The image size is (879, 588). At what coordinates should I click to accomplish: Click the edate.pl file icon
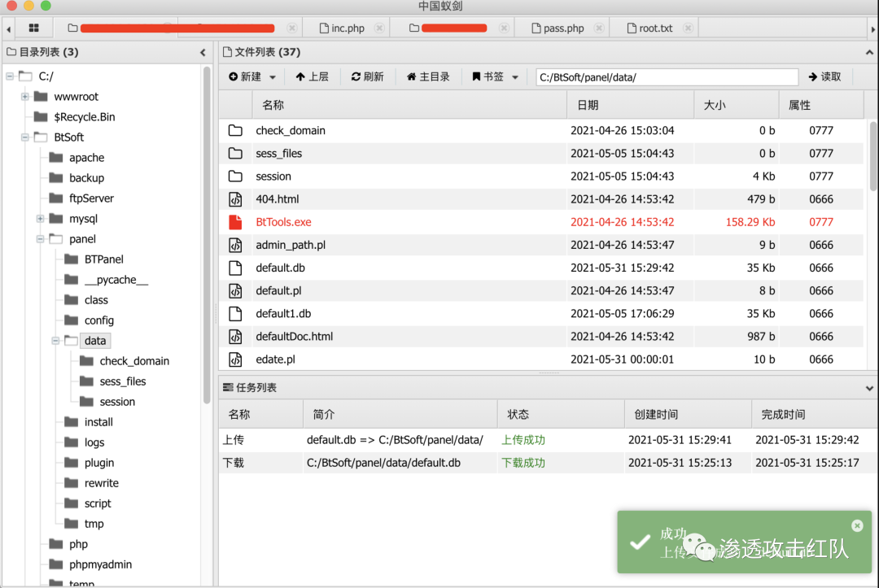[235, 360]
